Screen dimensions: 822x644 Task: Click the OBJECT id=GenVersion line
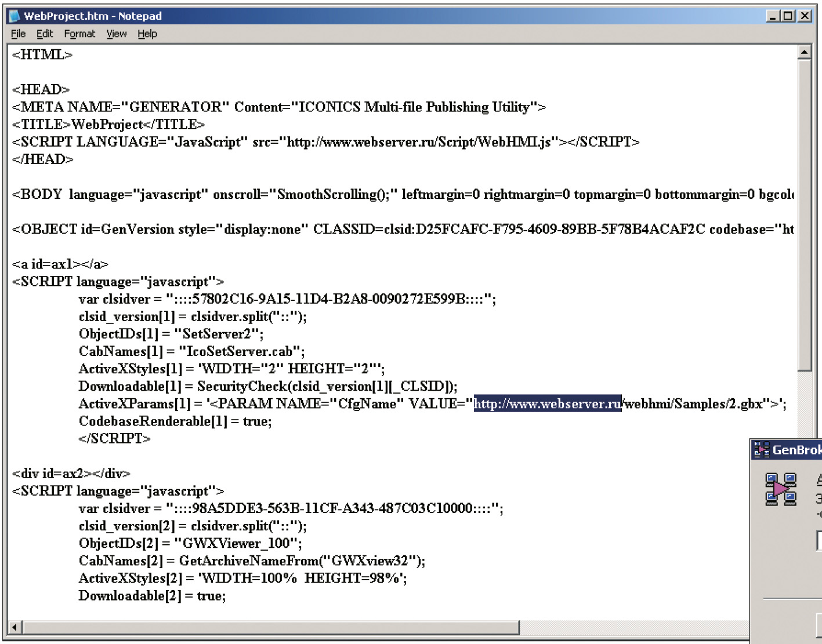pos(403,229)
